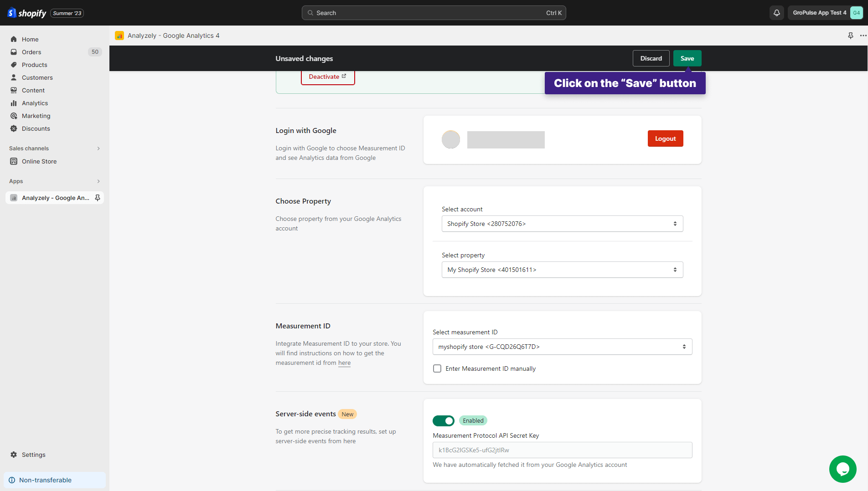Click the G4 account avatar
868x491 pixels.
tap(856, 13)
